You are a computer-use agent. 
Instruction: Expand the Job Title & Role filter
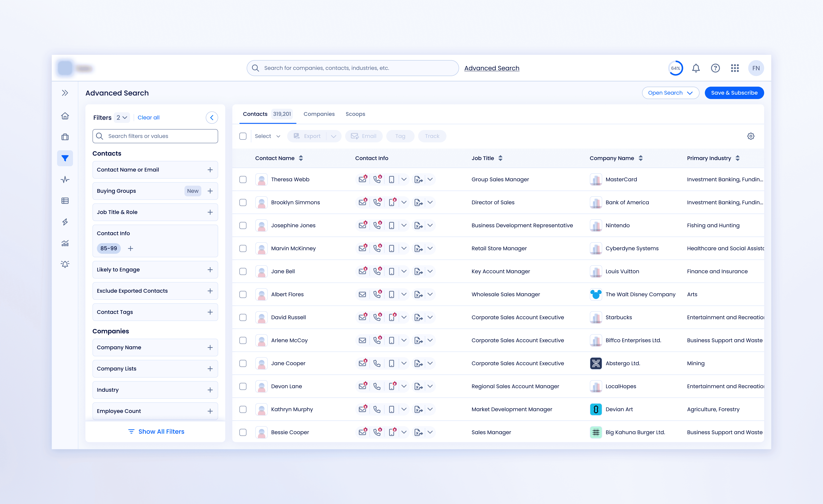pos(210,212)
